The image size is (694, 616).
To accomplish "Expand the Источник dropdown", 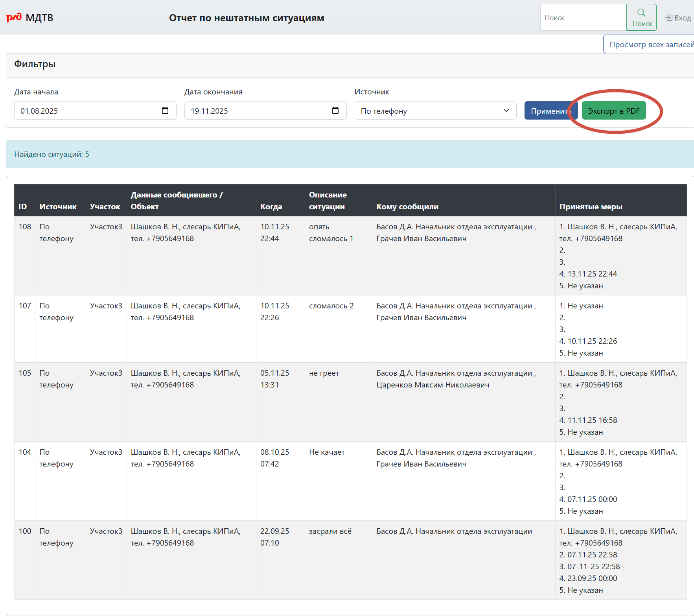I will click(435, 111).
